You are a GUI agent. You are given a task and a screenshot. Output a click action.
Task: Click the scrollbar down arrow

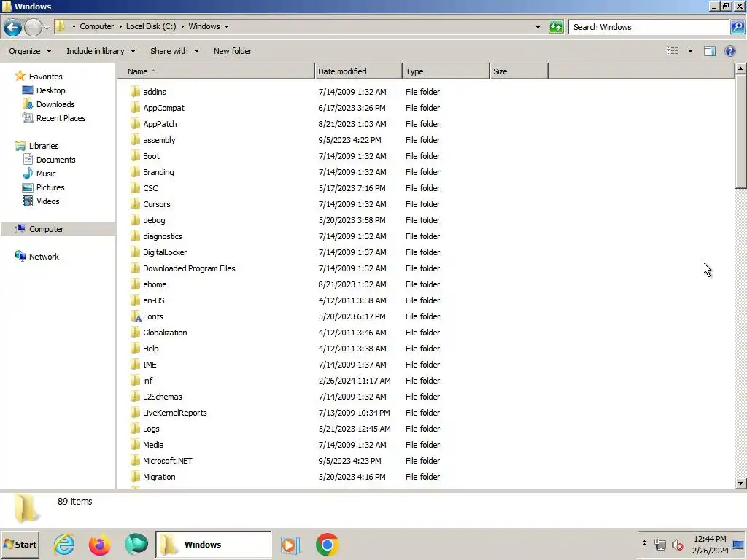(x=740, y=483)
